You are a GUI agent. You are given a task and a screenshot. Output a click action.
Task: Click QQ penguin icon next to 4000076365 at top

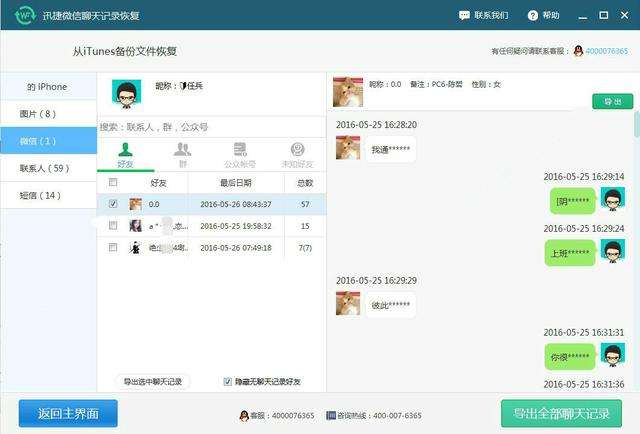point(578,51)
